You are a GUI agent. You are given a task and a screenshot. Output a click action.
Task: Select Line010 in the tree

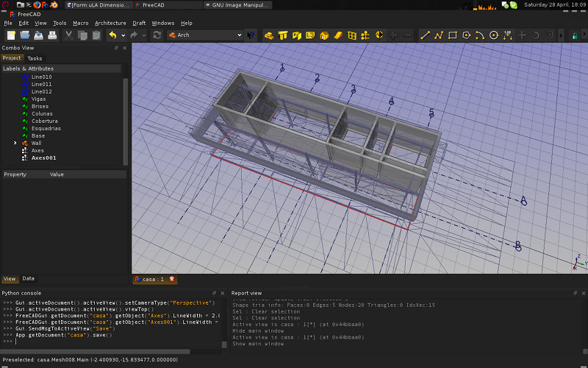pos(42,77)
